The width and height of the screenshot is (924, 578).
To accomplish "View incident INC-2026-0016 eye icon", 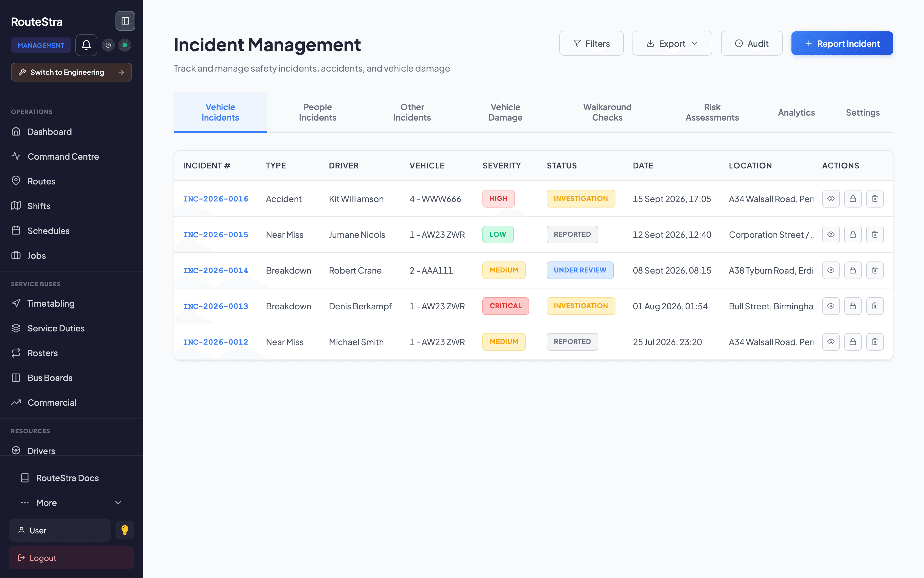I will pos(831,199).
